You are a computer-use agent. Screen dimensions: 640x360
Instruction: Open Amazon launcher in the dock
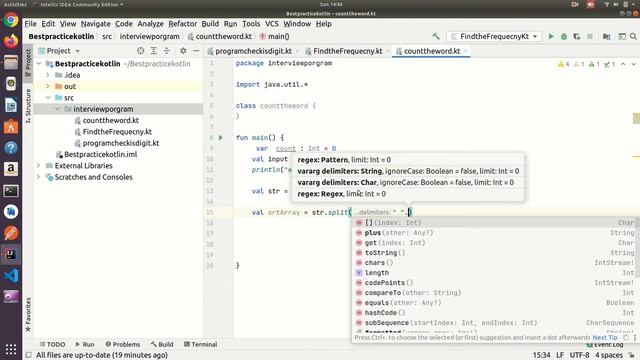tap(11, 169)
